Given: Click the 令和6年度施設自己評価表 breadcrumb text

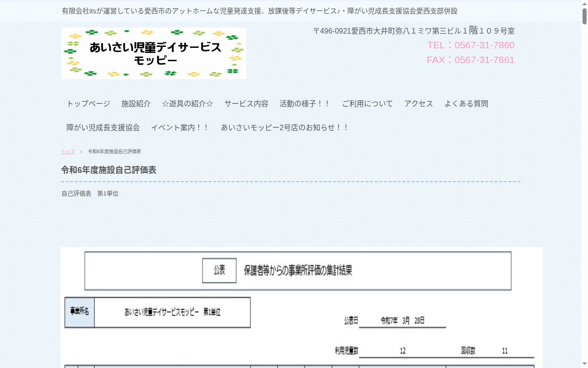Looking at the screenshot, I should pos(114,152).
